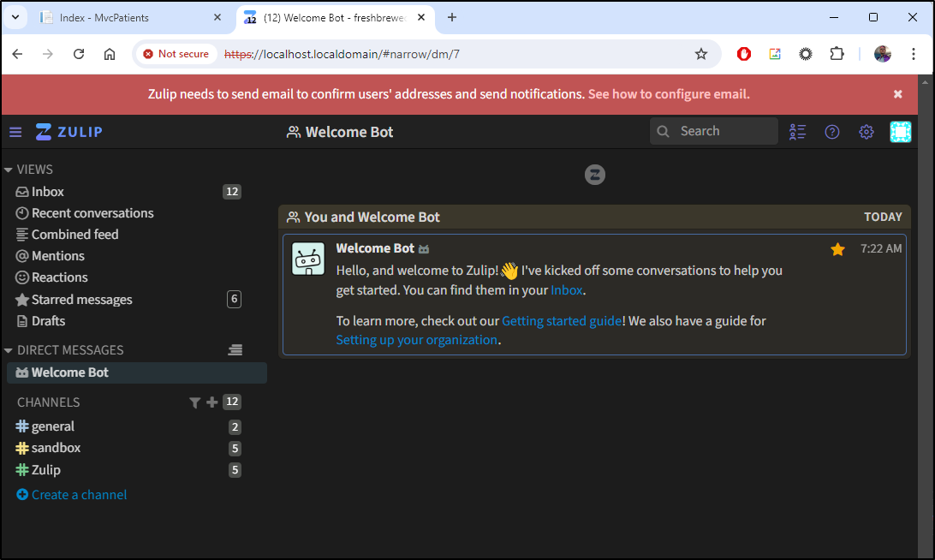The image size is (935, 560).
Task: Unstar the Welcome Bot message
Action: [837, 249]
